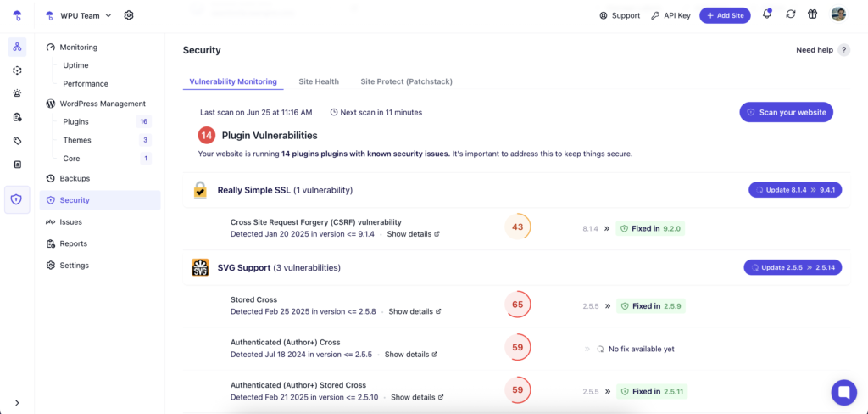Open Support link in top bar
This screenshot has width=868, height=414.
pos(620,15)
